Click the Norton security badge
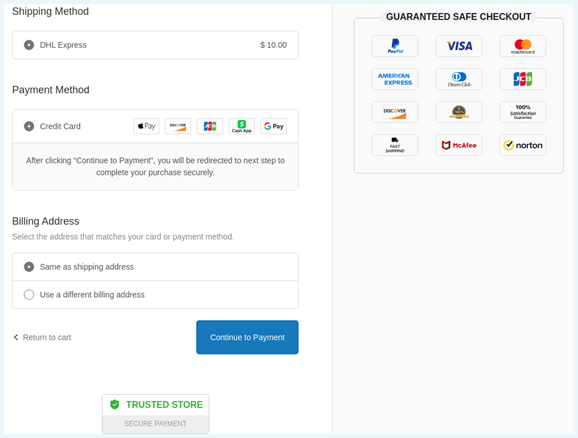578x438 pixels. coord(522,145)
